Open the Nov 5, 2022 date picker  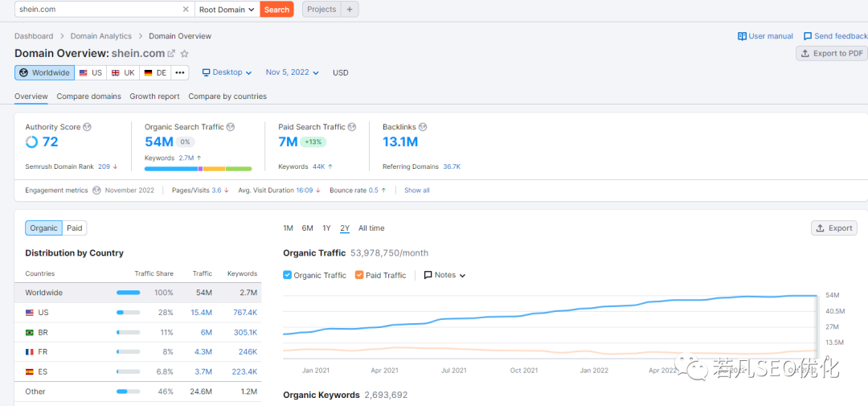292,72
